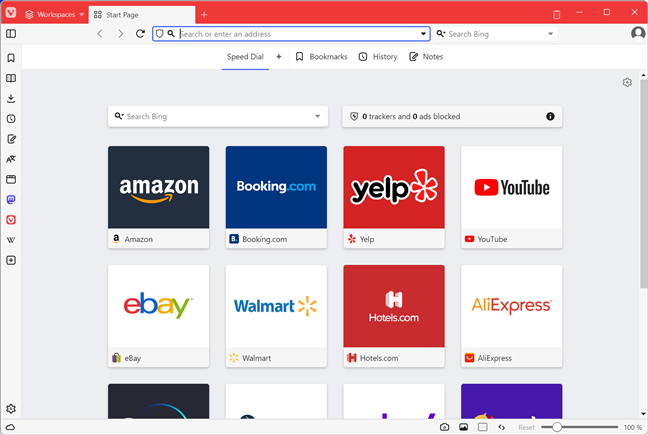Viewport: 648px width, 435px height.
Task: Open the Yelp speed dial
Action: point(394,197)
